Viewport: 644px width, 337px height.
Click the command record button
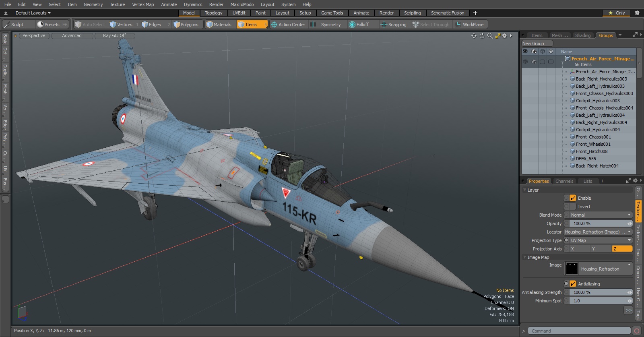pos(637,331)
